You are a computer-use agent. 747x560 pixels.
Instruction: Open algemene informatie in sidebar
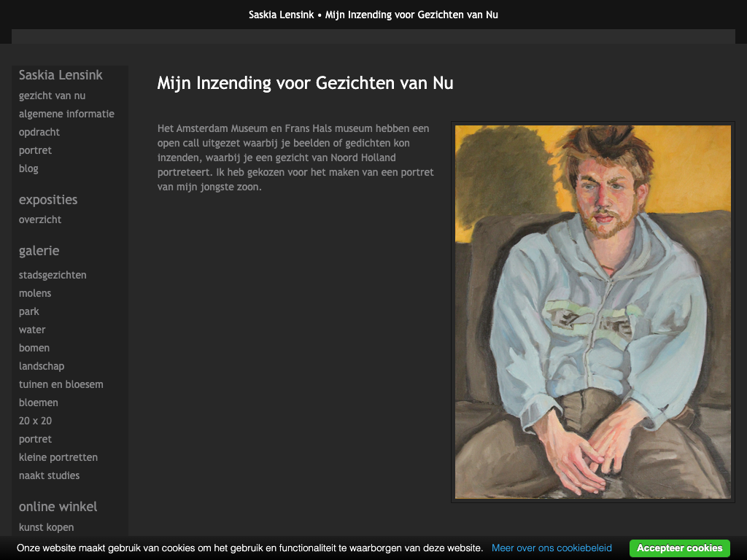[66, 114]
